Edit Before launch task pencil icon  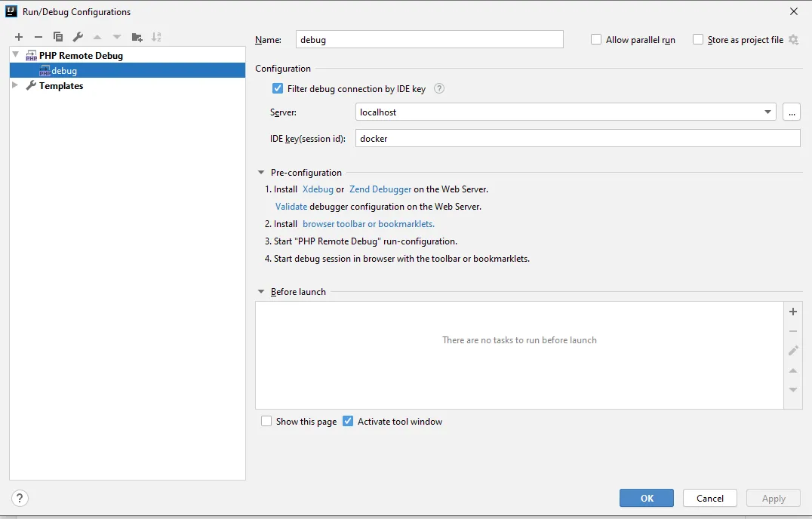(793, 351)
